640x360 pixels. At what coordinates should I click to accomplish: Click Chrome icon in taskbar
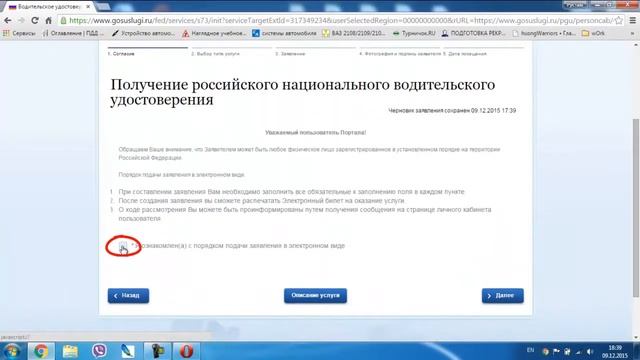[41, 351]
